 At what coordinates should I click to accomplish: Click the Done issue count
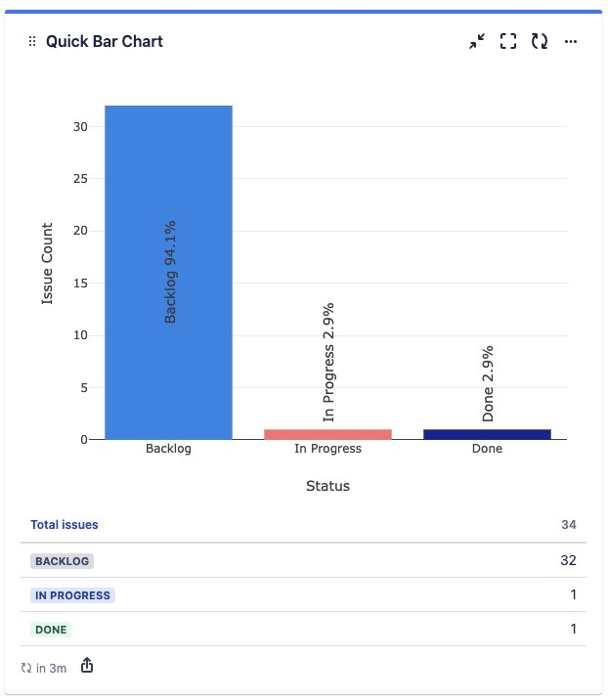pyautogui.click(x=573, y=629)
